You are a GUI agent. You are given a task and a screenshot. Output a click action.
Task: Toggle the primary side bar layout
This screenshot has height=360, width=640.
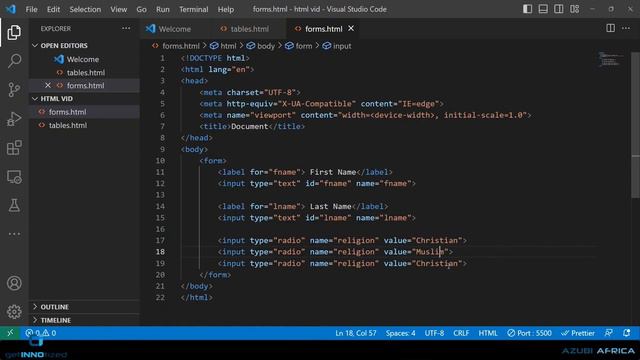[527, 9]
